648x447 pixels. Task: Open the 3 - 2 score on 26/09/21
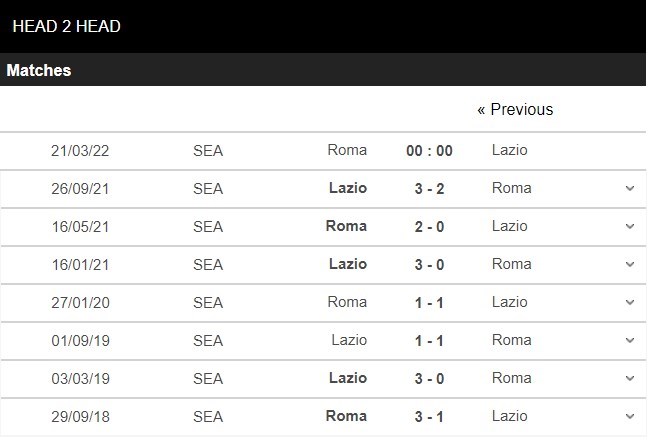click(429, 188)
